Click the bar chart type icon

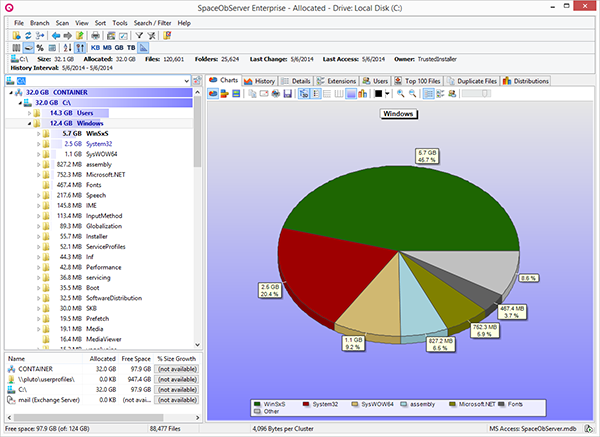pyautogui.click(x=225, y=93)
